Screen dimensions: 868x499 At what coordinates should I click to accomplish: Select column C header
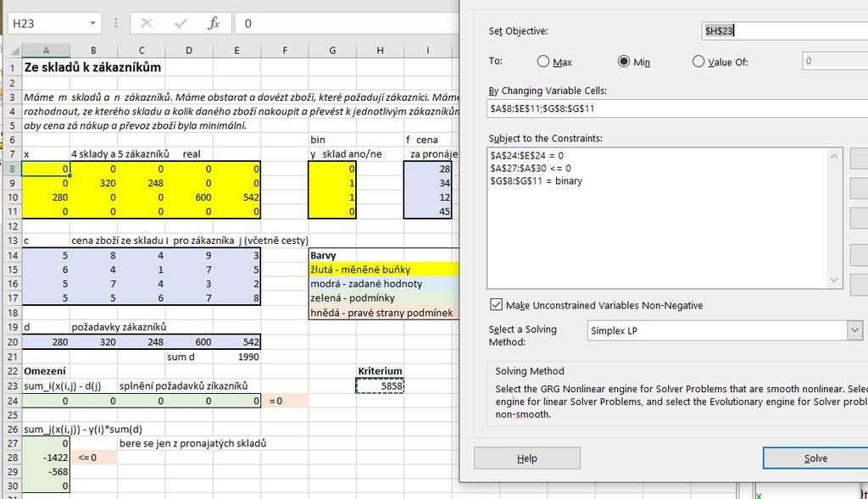click(142, 50)
